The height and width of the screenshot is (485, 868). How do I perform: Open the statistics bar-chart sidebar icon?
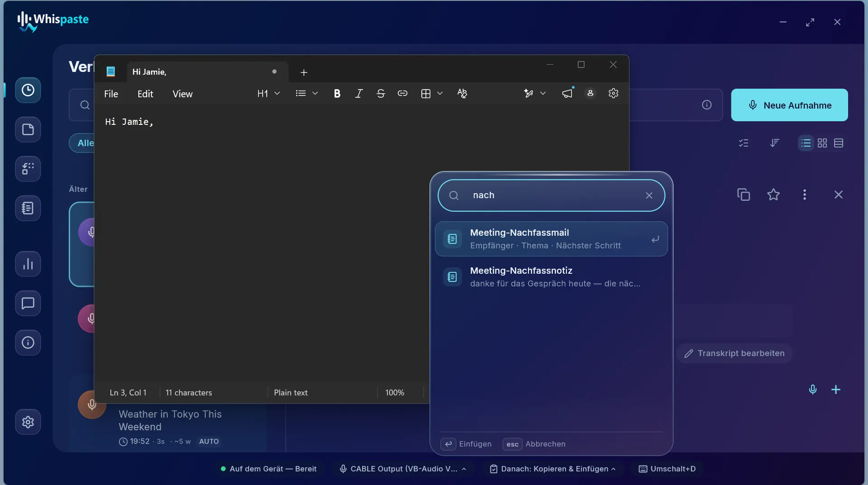click(x=28, y=264)
